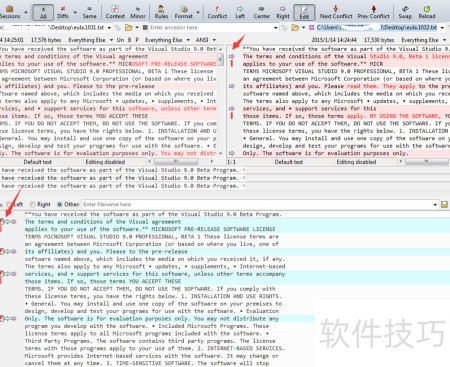Click the Diffs toolbar icon
Viewport: 450px width, 367px height.
(x=63, y=12)
